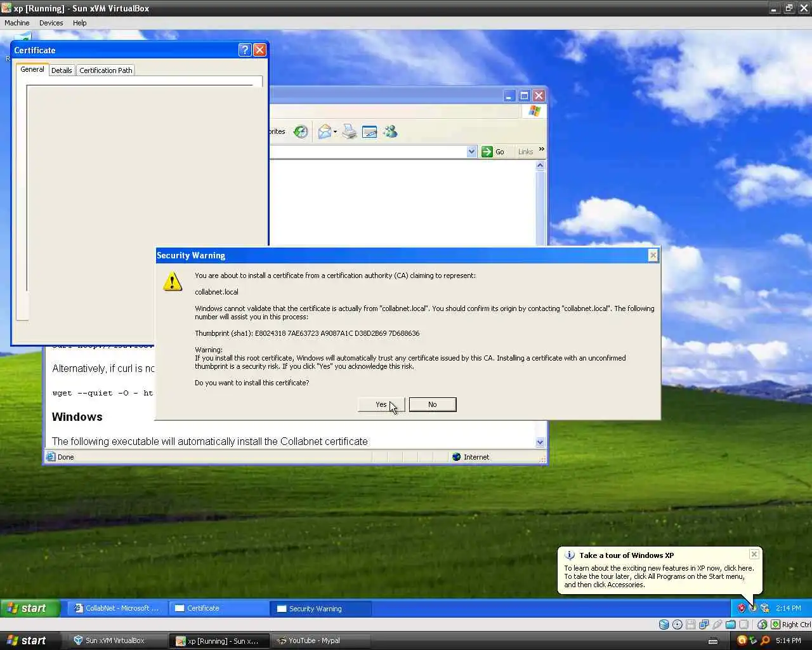812x650 pixels.
Task: Open the Devices menu in VirtualBox
Action: pyautogui.click(x=51, y=23)
